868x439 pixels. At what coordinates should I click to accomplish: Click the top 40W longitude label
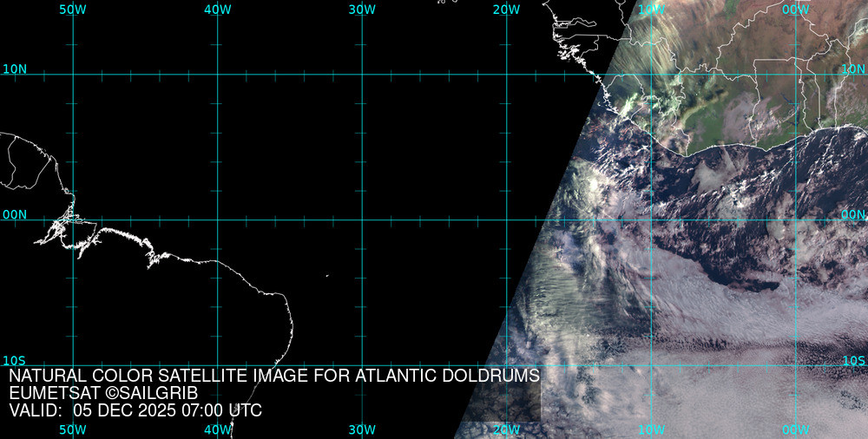point(217,9)
